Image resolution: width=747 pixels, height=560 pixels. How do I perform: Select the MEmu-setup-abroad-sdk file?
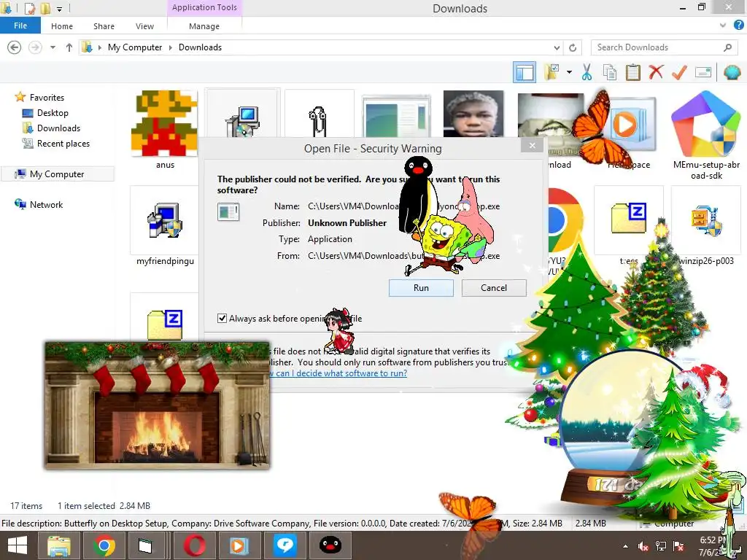point(706,135)
